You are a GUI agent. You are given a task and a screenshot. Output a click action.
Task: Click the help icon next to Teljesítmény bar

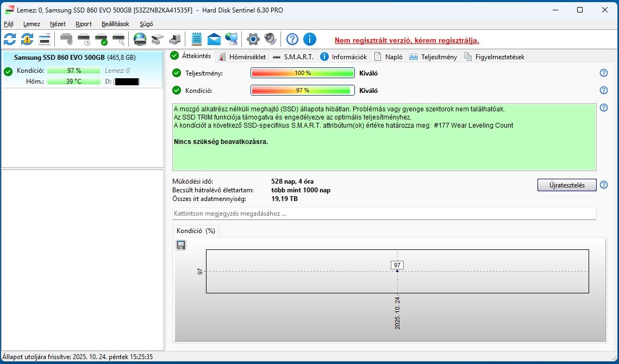pos(604,73)
